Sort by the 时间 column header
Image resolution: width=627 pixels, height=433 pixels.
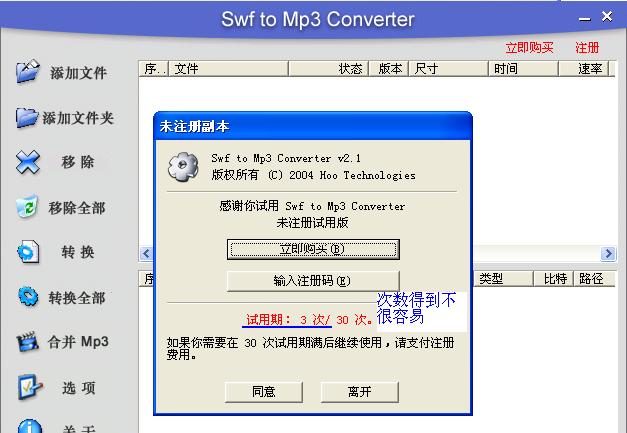click(523, 69)
